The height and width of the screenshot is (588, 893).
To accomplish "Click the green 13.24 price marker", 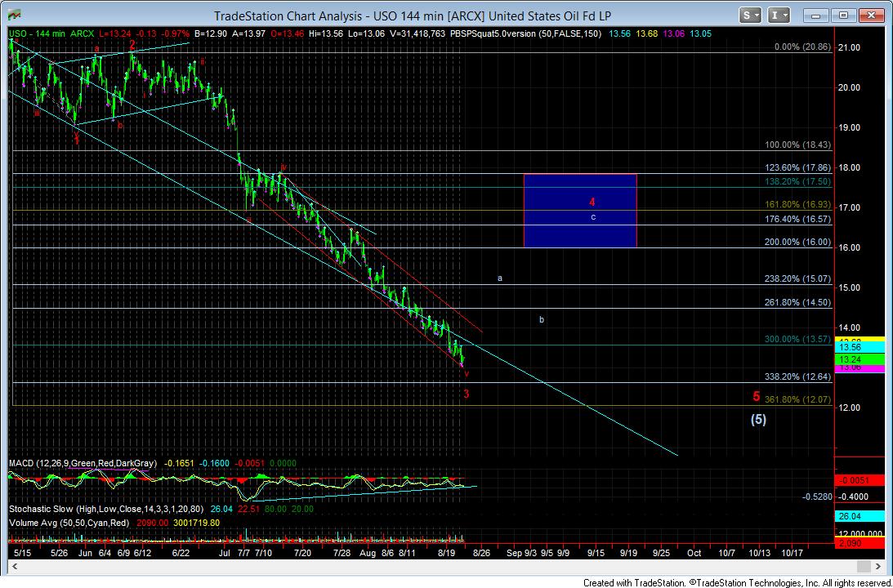I will click(860, 359).
